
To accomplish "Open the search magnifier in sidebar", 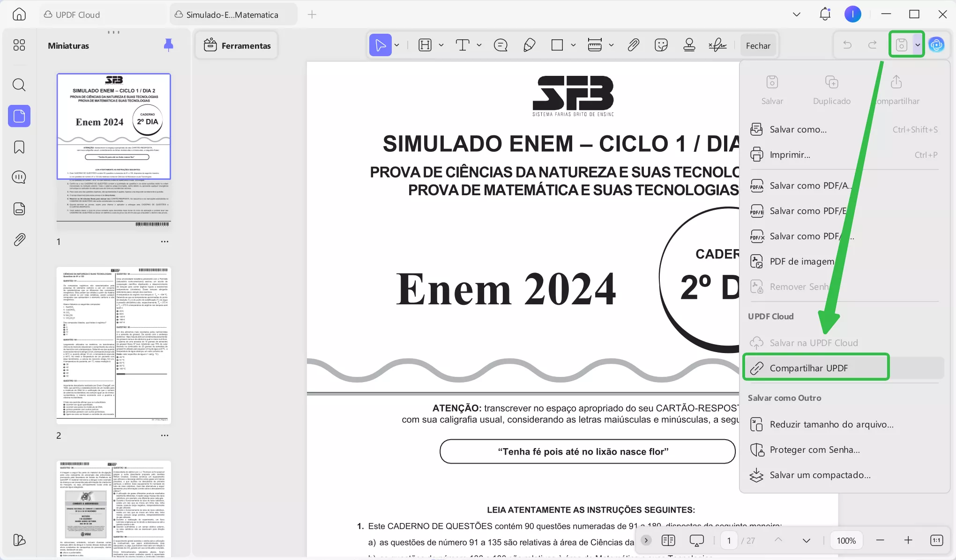I will coord(19,85).
